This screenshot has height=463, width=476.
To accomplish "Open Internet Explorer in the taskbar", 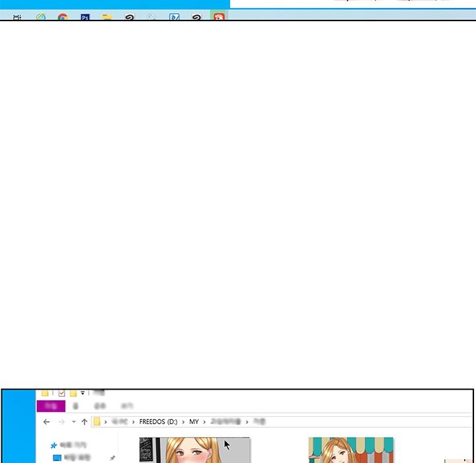I will pos(41,18).
